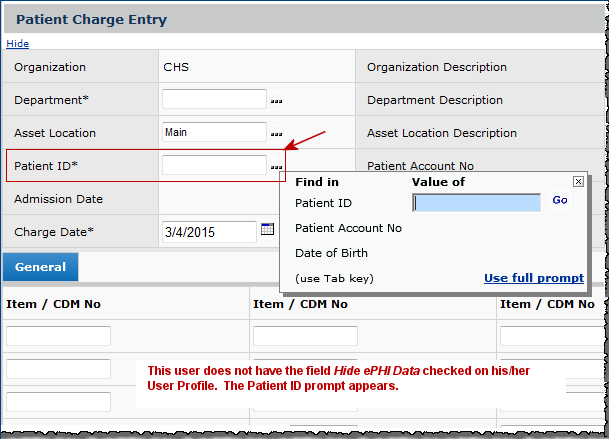Click the Patient ID lookup ellipsis button

point(277,167)
